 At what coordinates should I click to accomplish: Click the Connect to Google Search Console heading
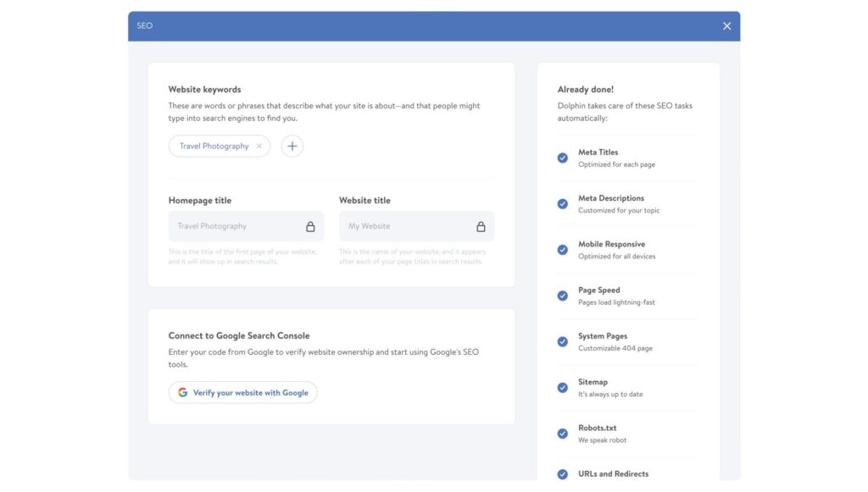click(x=238, y=336)
